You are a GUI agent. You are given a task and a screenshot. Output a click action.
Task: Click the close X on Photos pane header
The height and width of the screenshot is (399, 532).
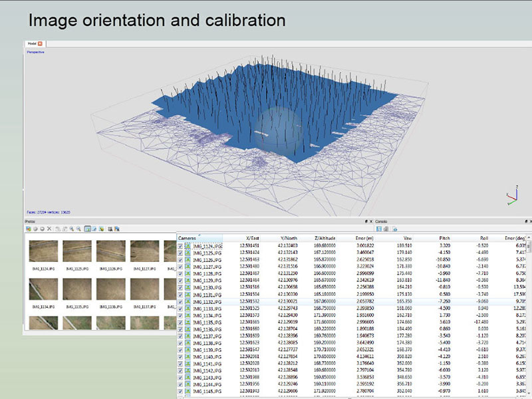(x=372, y=221)
